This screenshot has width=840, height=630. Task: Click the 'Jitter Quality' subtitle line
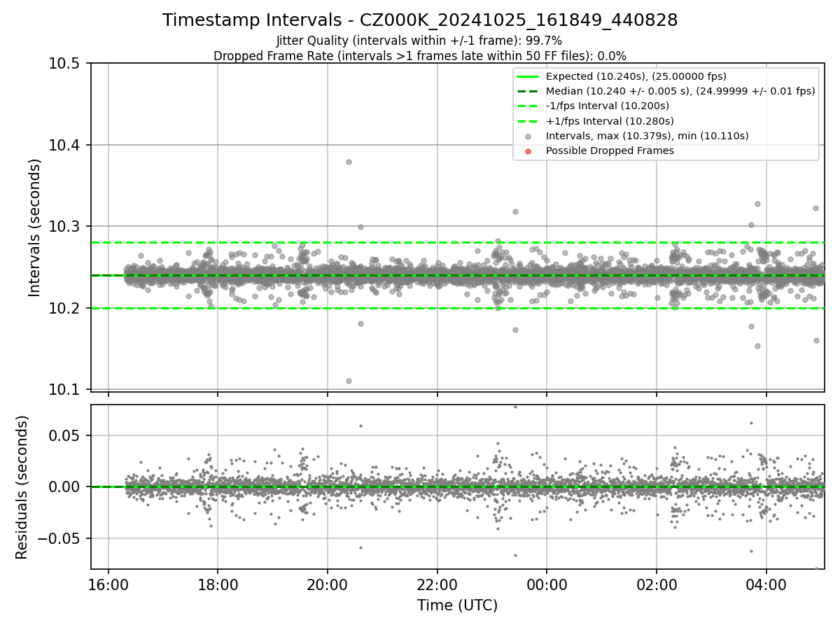419,41
